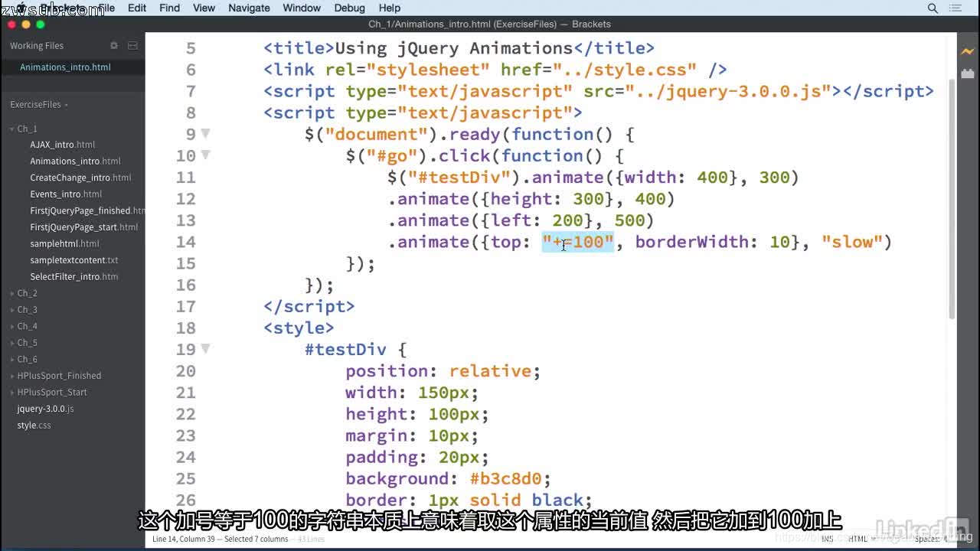Click the "slow" string on line 14
Image resolution: width=980 pixels, height=551 pixels.
click(852, 243)
